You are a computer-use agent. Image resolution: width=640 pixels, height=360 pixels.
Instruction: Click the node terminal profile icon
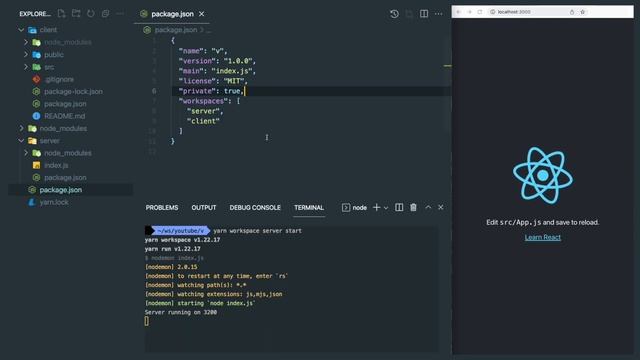click(346, 207)
